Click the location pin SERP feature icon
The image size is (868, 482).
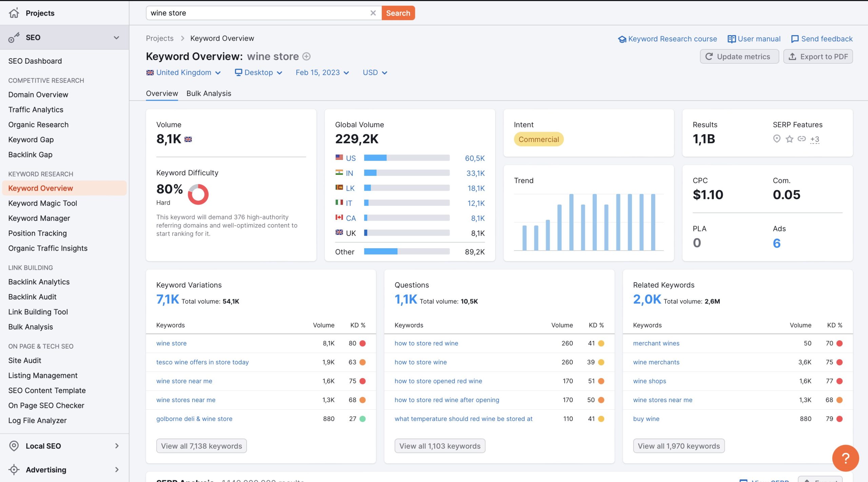pyautogui.click(x=777, y=139)
